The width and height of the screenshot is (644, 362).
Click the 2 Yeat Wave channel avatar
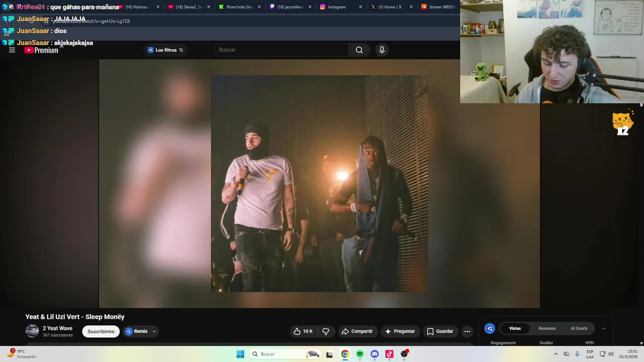pos(32,331)
